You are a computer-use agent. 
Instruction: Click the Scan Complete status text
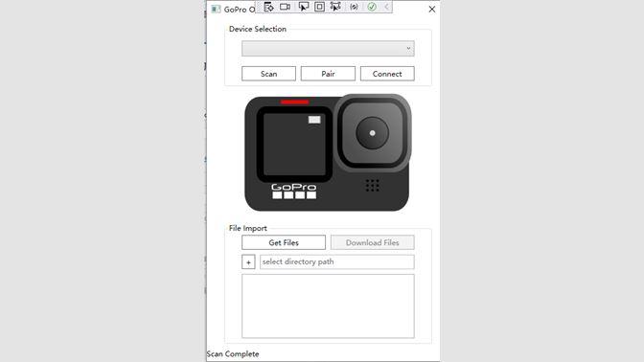click(x=233, y=353)
